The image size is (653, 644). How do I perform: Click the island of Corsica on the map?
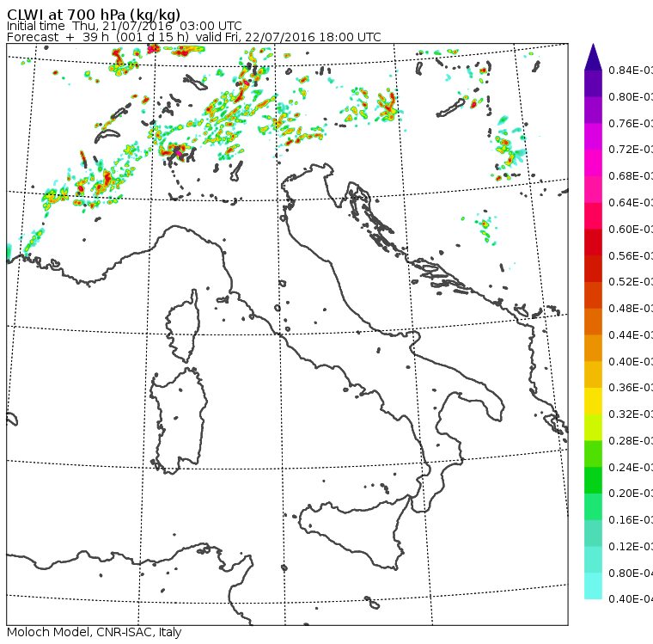184,328
